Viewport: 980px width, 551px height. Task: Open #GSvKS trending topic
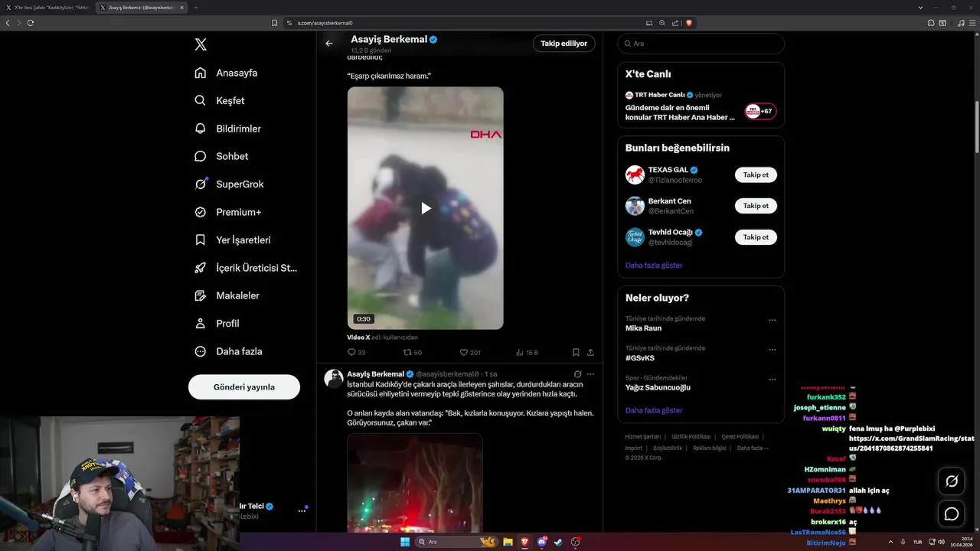(x=640, y=358)
